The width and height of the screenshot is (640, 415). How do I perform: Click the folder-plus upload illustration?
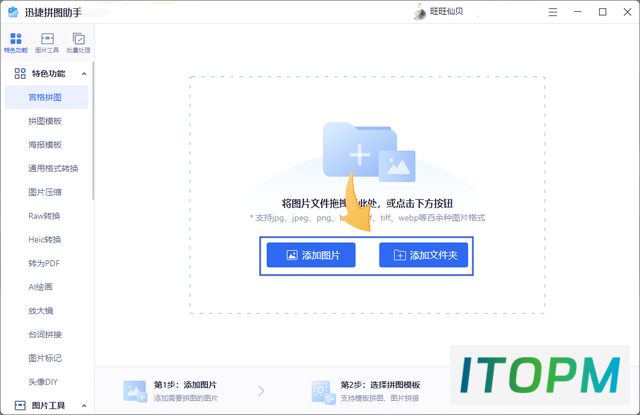(369, 152)
